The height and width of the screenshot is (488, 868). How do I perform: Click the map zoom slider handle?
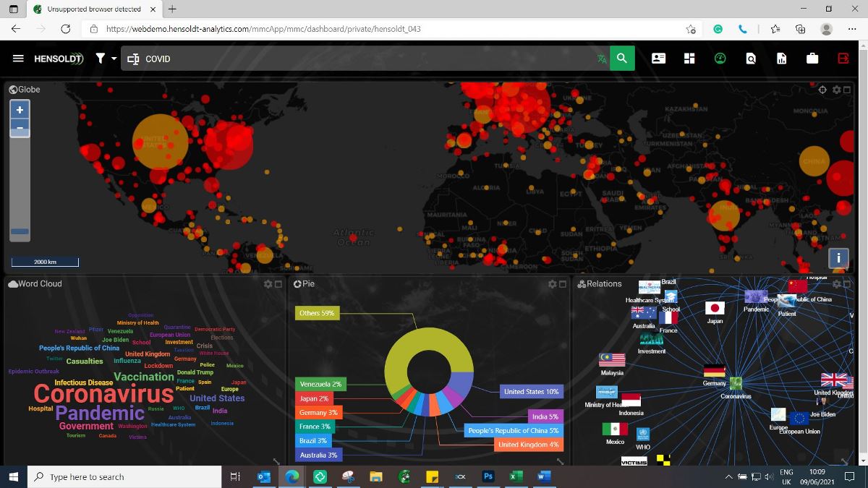(20, 232)
